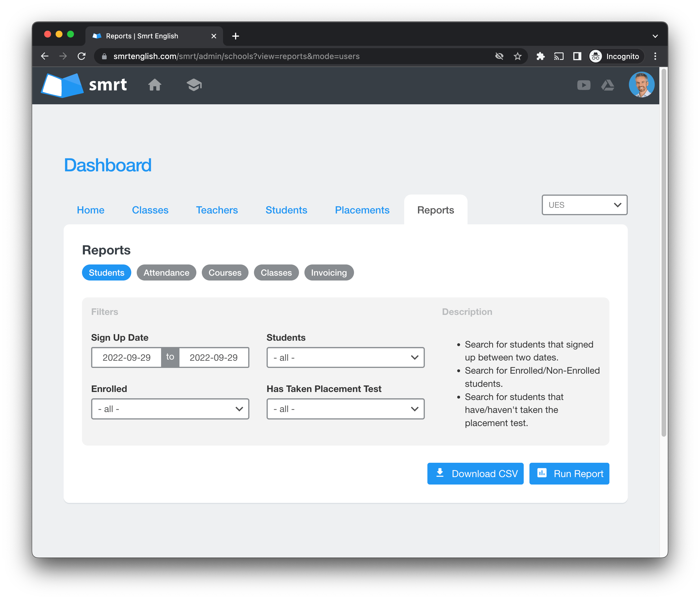The width and height of the screenshot is (700, 600).
Task: Switch to the Teachers tab
Action: (x=217, y=210)
